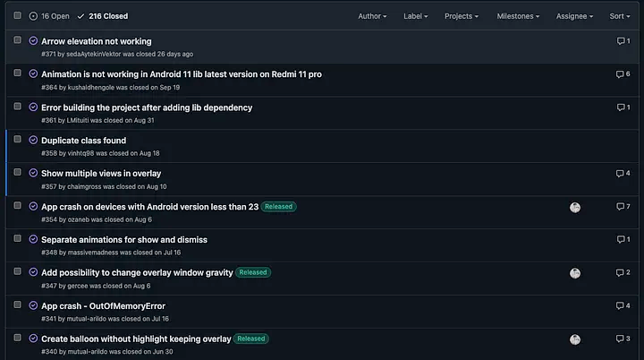
Task: Open issue Error building the project
Action: tap(147, 107)
